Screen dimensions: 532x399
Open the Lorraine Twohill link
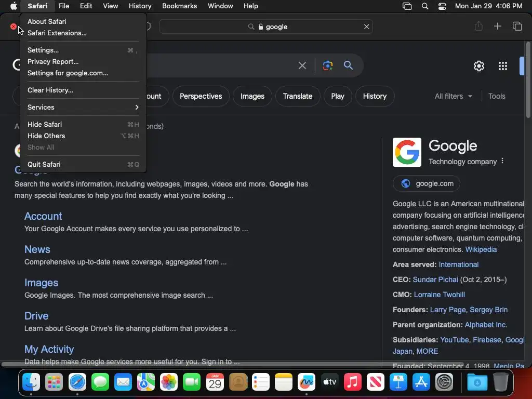439,295
